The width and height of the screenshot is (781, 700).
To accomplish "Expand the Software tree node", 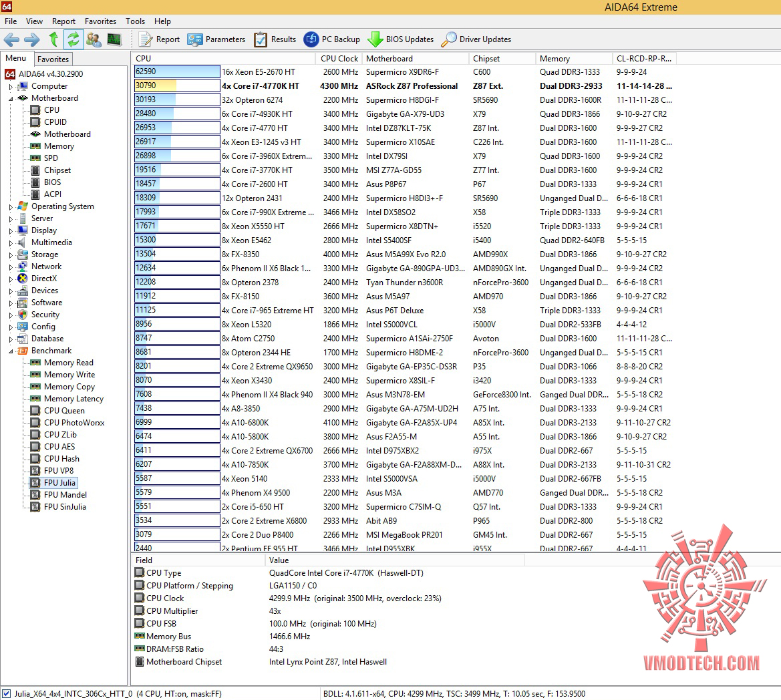I will point(11,303).
